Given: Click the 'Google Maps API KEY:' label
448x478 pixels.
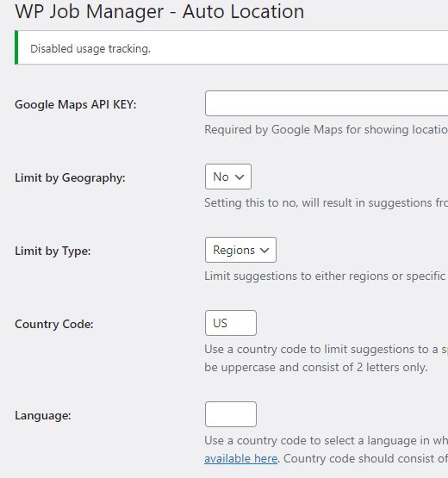Looking at the screenshot, I should pyautogui.click(x=76, y=104).
